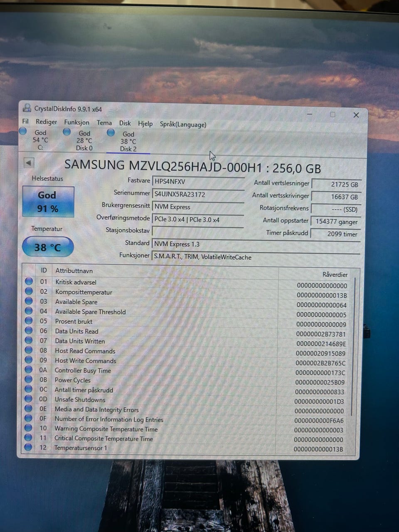Click the God 91 % health status button

click(x=48, y=202)
